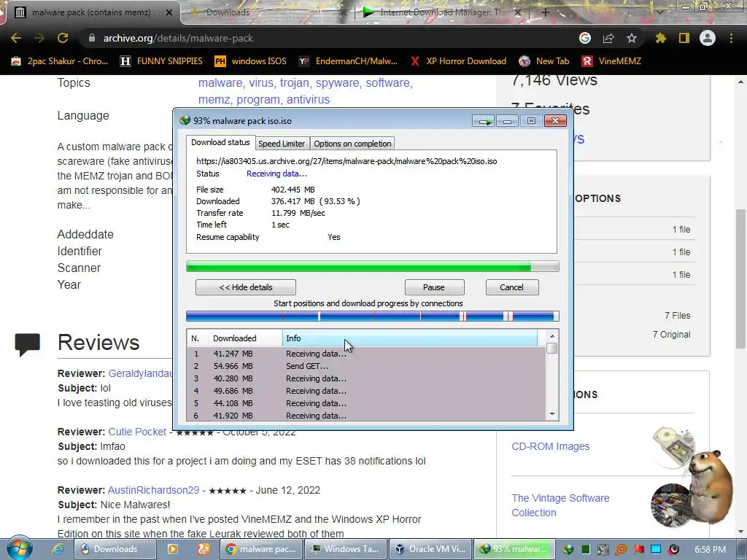The image size is (747, 560).
Task: Select the Download status tab
Action: (220, 142)
